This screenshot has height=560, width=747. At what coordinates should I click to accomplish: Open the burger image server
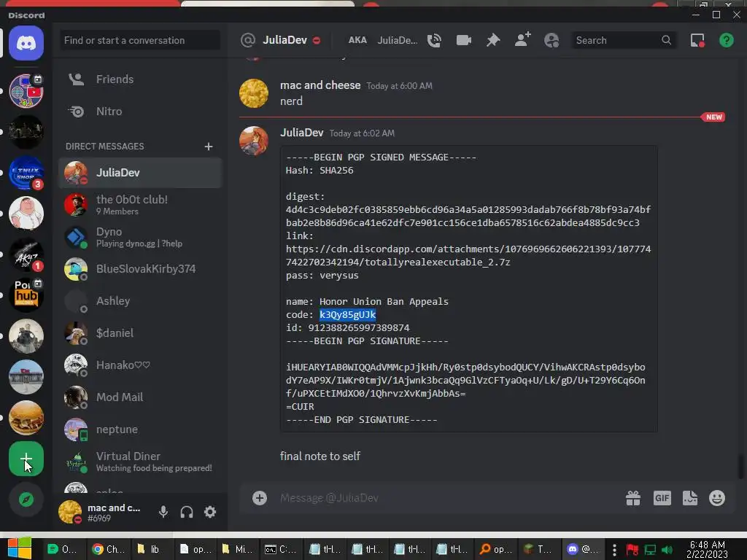click(x=26, y=418)
